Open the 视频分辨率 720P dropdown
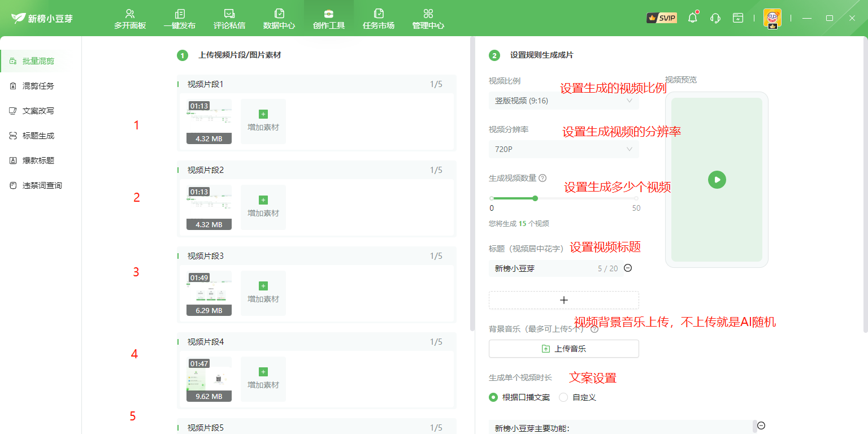Screen dimensions: 868x434 563,149
